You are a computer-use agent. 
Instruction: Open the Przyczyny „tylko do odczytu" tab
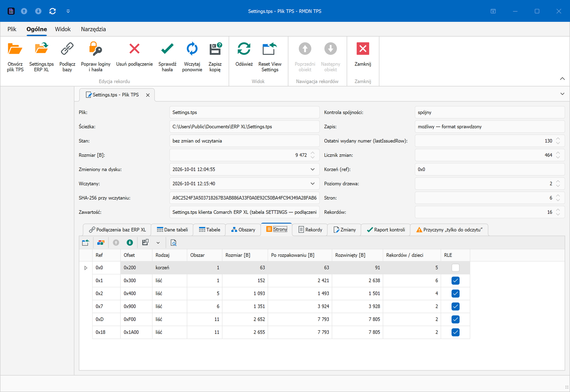[x=449, y=230]
